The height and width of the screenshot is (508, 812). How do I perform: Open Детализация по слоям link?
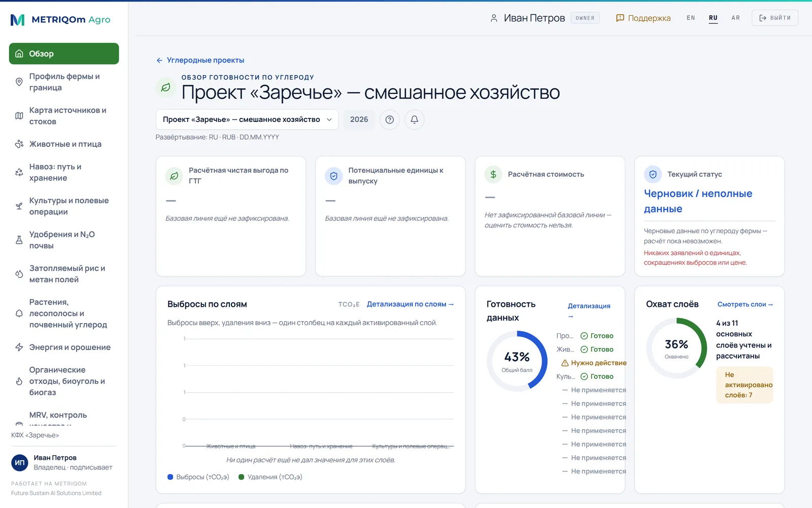pyautogui.click(x=410, y=304)
